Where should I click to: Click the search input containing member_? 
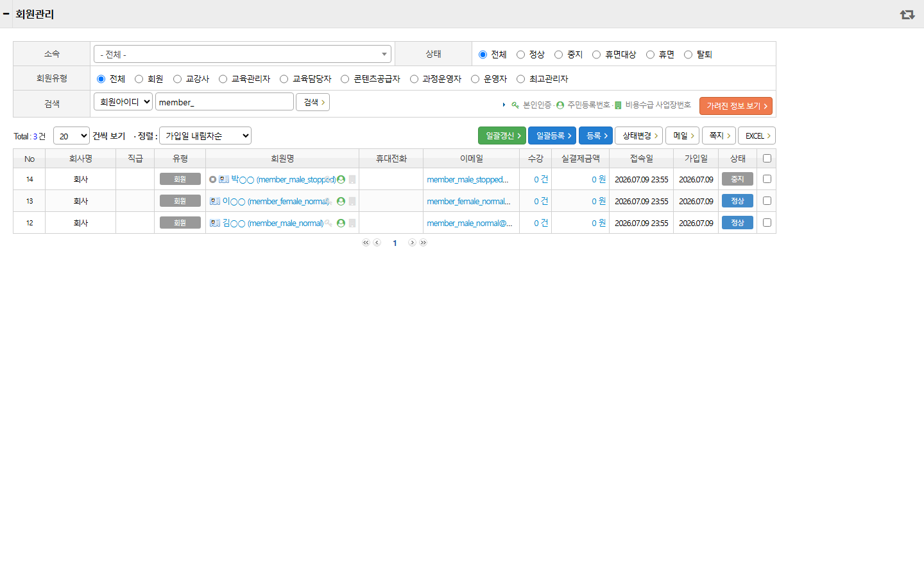pyautogui.click(x=225, y=101)
